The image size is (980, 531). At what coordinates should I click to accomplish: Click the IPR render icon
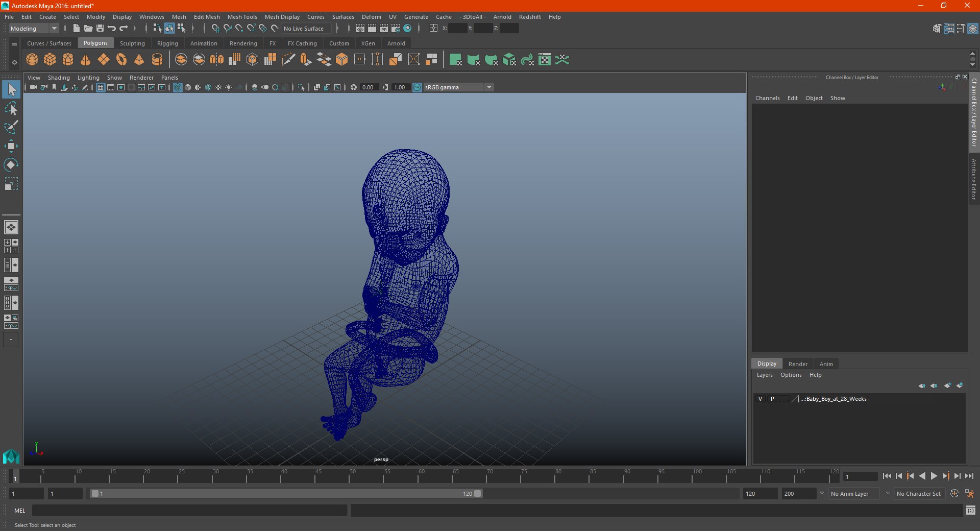384,29
